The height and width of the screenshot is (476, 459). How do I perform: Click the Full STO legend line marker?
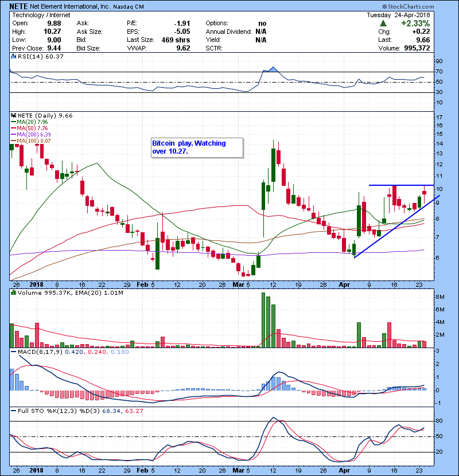(13, 411)
